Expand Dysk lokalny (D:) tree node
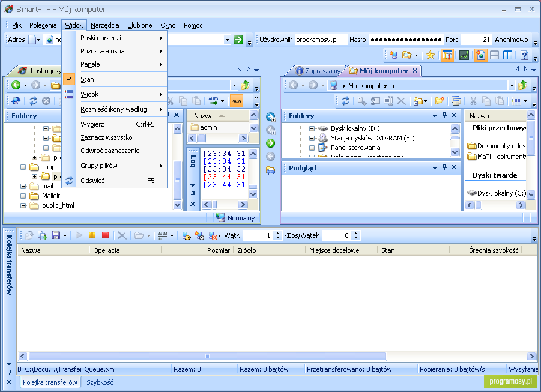Image resolution: width=541 pixels, height=392 pixels. point(312,128)
